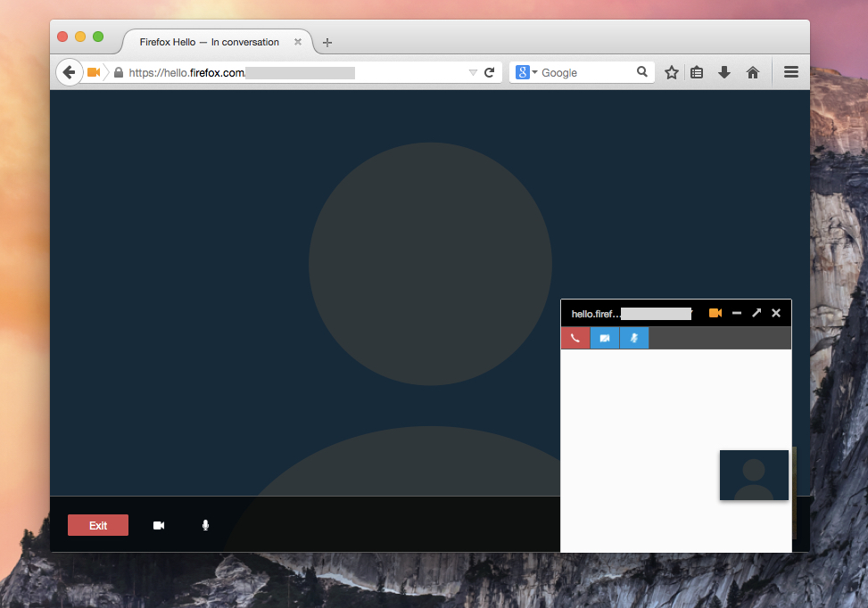
Task: Hang up call with red phone button
Action: coord(575,338)
